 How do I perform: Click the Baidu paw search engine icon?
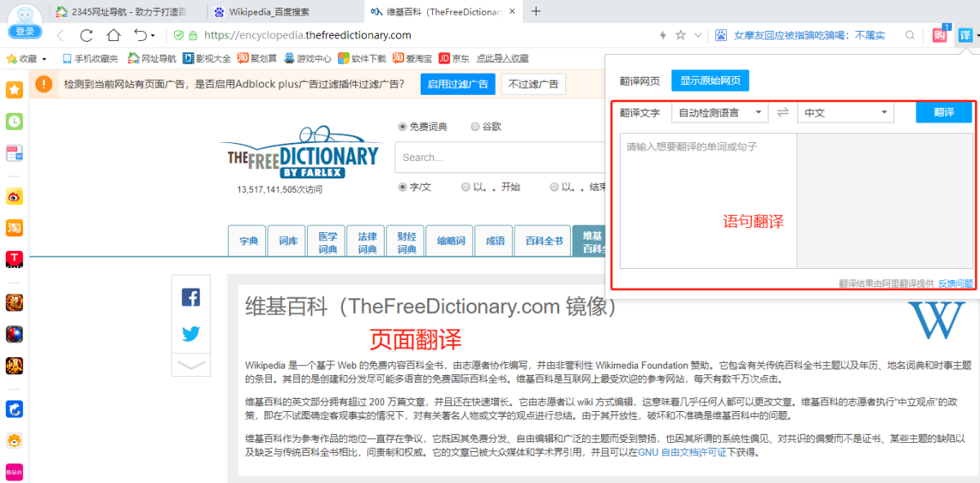(x=721, y=35)
